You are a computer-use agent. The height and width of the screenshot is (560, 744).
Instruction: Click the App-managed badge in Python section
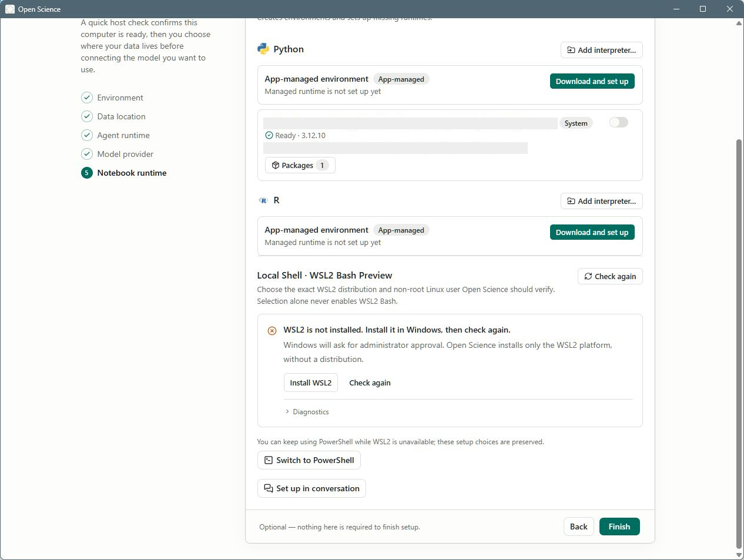401,79
